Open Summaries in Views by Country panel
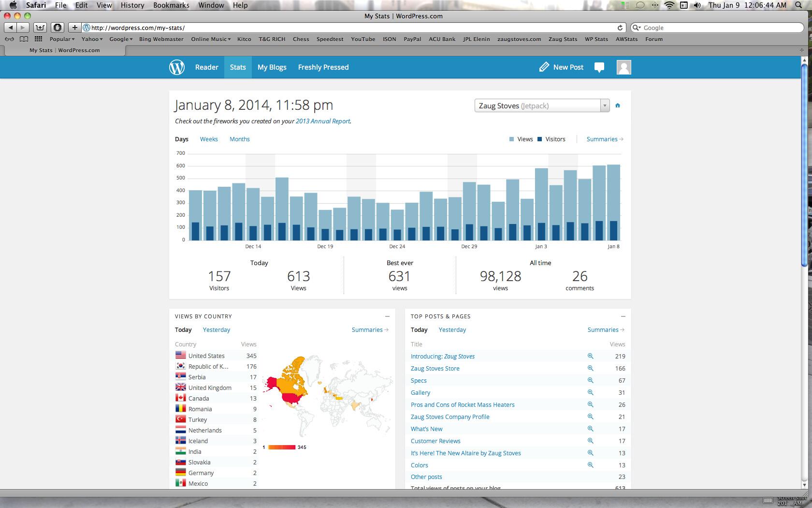Image resolution: width=812 pixels, height=508 pixels. point(370,330)
